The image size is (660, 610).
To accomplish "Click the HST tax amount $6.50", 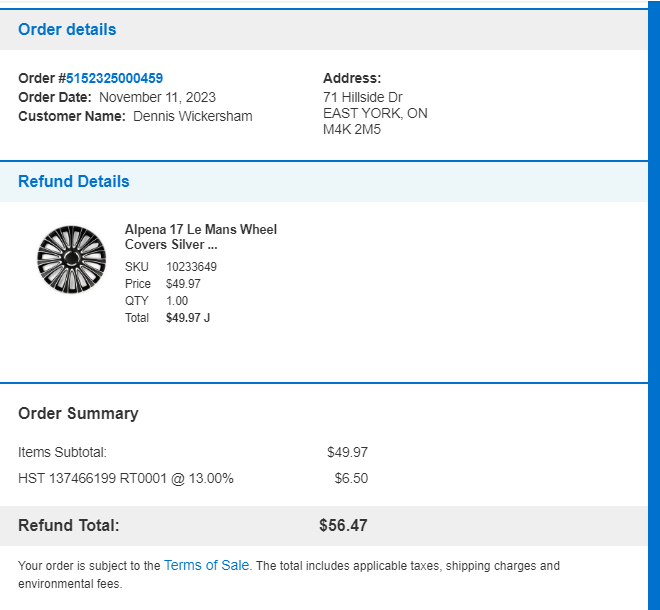I will coord(351,478).
